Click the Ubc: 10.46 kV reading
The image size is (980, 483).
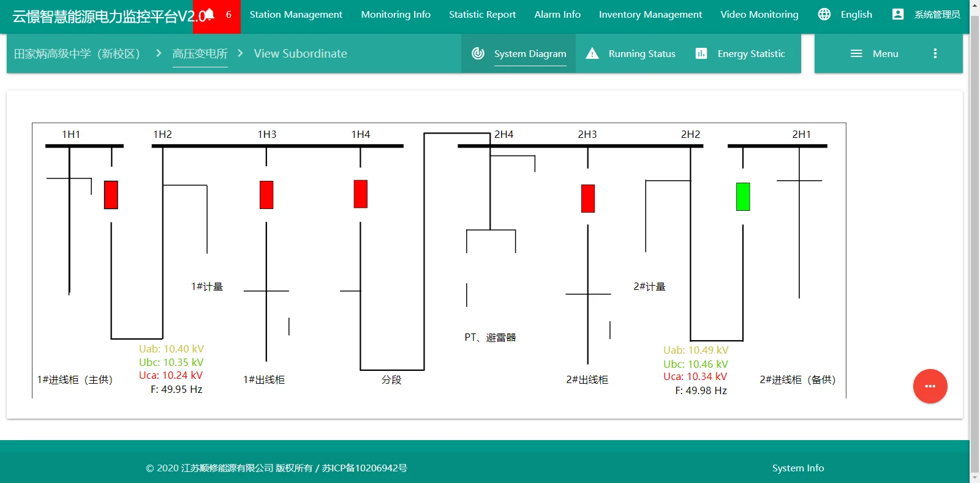click(696, 364)
